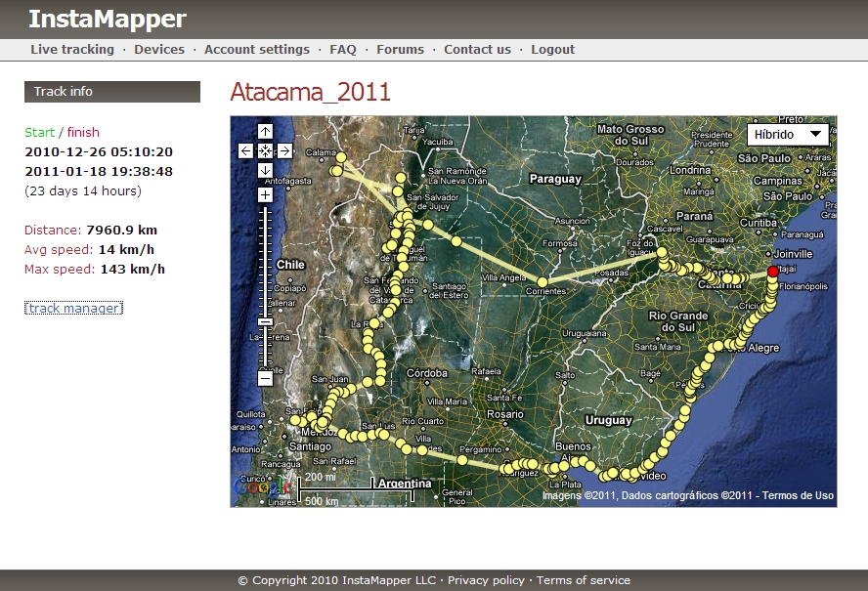Screen dimensions: 868x591
Task: Pan the map left with arrow
Action: click(x=245, y=150)
